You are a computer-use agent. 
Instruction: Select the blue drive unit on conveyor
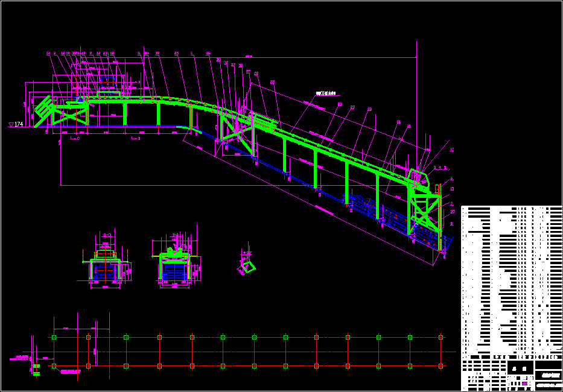[108, 81]
